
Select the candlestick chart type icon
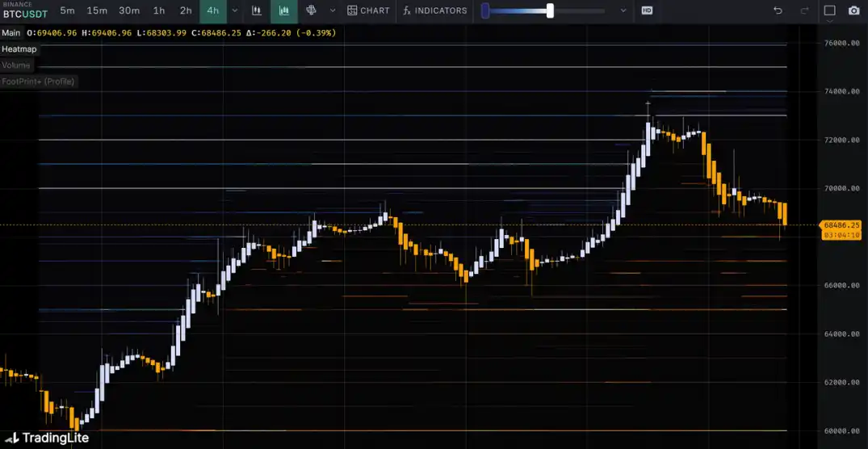[x=257, y=10]
